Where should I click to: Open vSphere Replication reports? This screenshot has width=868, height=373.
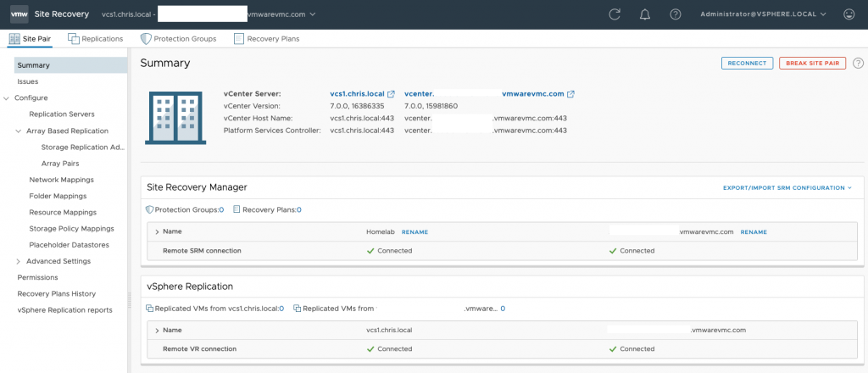coord(64,310)
